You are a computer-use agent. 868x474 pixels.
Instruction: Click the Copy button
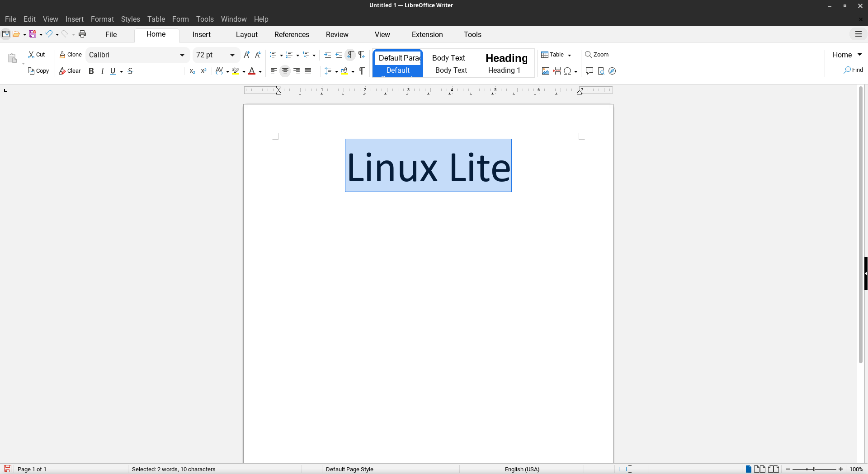click(38, 71)
